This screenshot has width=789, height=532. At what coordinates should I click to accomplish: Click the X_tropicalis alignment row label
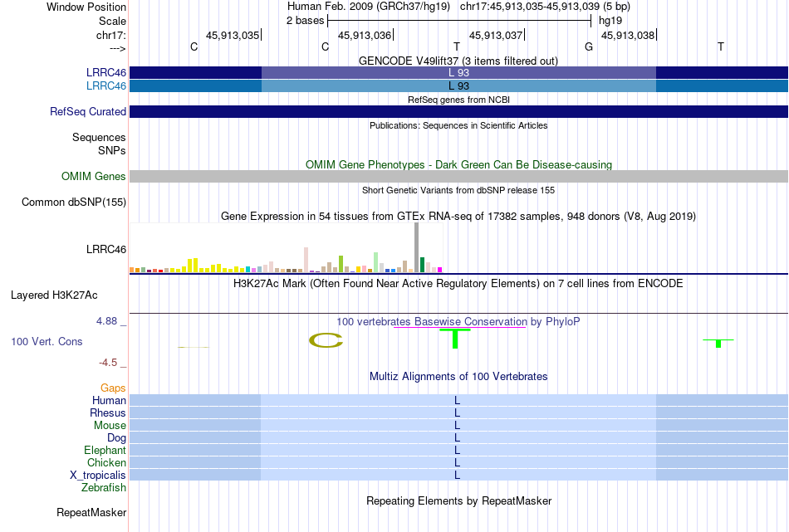(98, 476)
